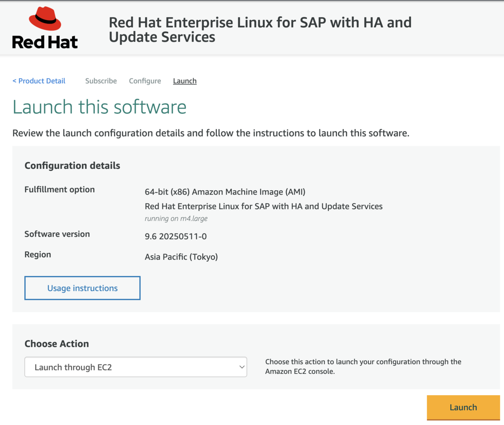Select the Launch step
The width and height of the screenshot is (504, 425).
click(185, 81)
